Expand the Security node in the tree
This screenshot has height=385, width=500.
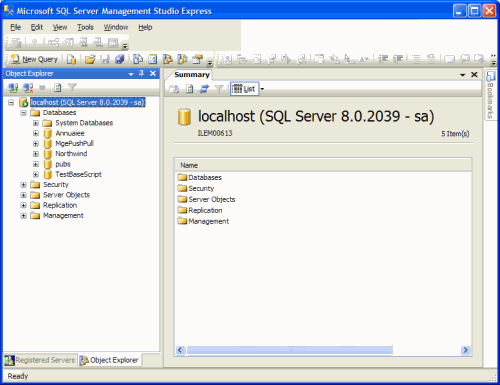23,185
